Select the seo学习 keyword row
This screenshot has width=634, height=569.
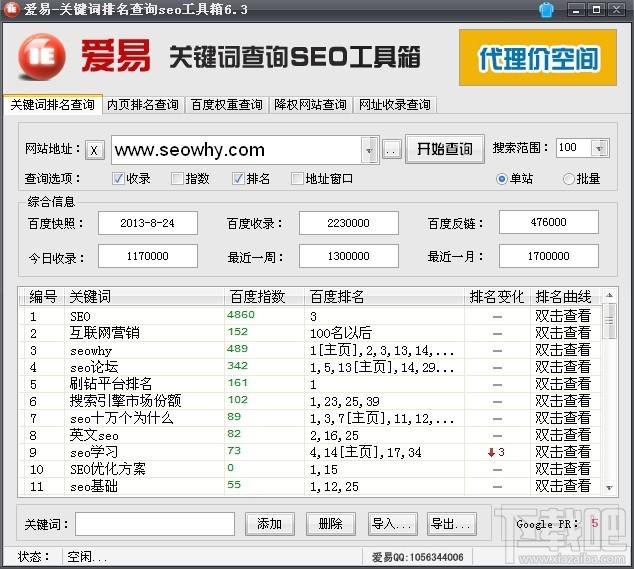pyautogui.click(x=310, y=452)
